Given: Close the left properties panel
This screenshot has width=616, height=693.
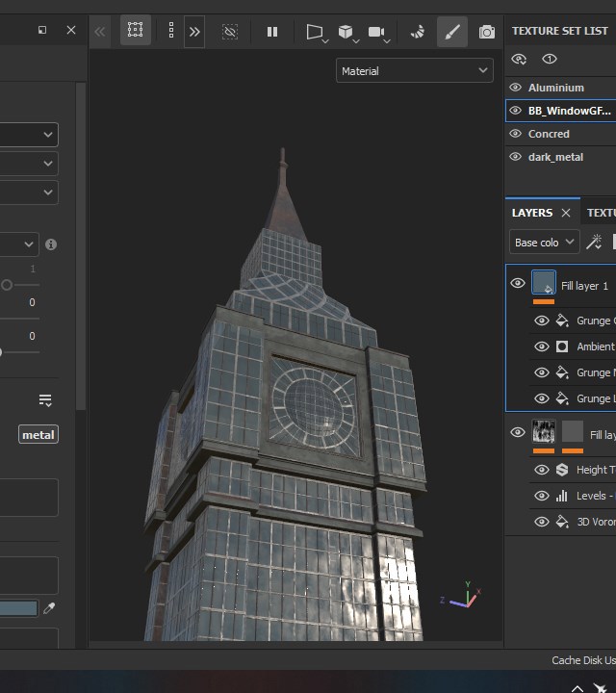Looking at the screenshot, I should (x=71, y=30).
